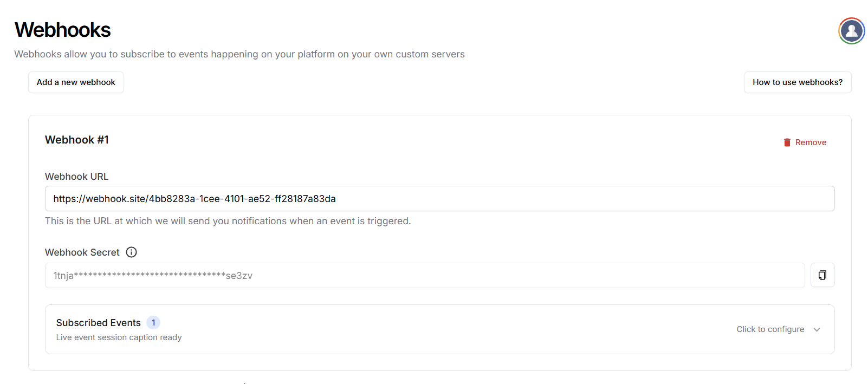Expand Subscribed Events via the chevron
Viewport: 868px width, 384px height.
click(817, 329)
